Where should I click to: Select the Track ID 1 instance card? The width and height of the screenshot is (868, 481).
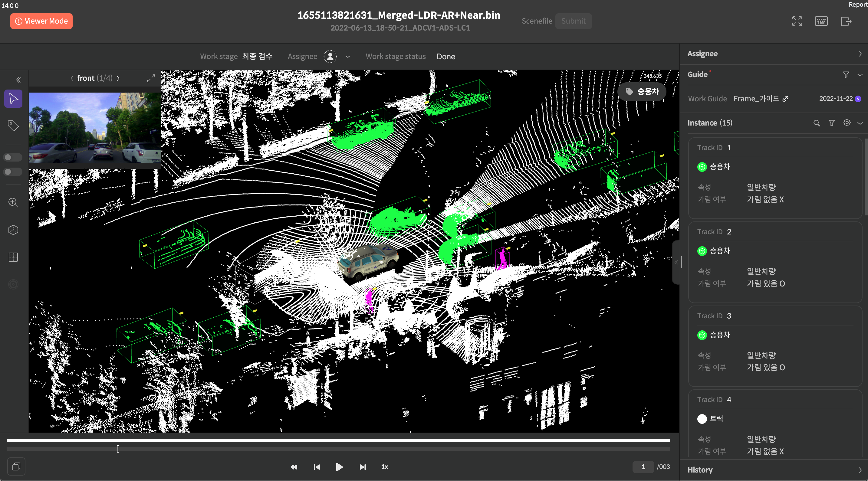775,178
